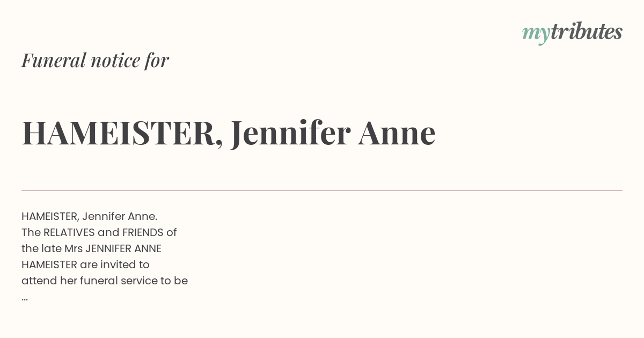Image resolution: width=644 pixels, height=338 pixels.
Task: Select body line "HAMEISTER, Jennifer Anne."
Action: coord(89,217)
